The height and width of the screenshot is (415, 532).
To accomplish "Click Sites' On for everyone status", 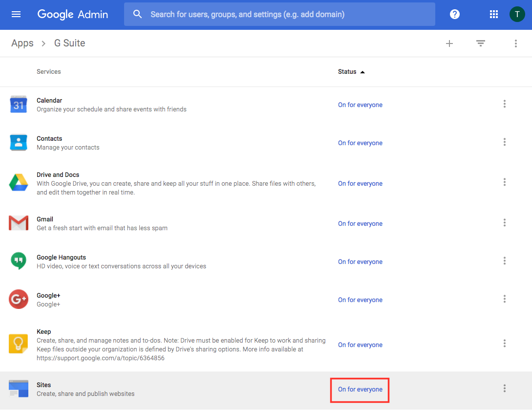I will pyautogui.click(x=360, y=390).
